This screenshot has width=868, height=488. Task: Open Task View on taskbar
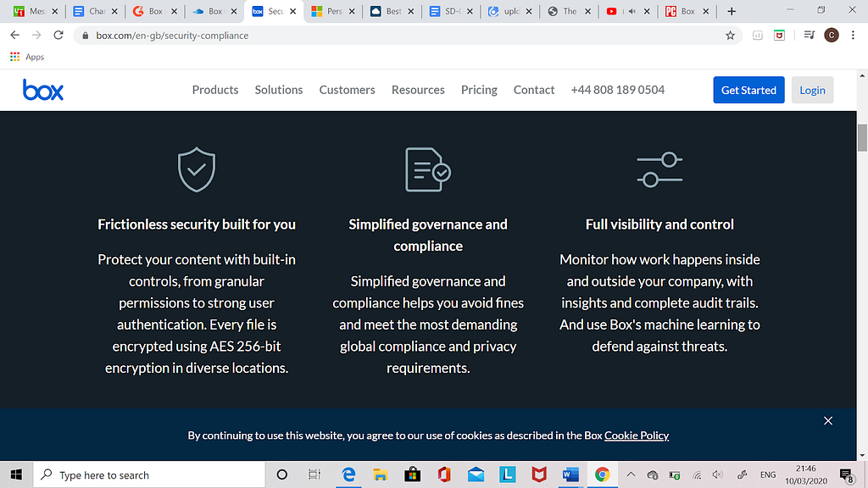314,474
